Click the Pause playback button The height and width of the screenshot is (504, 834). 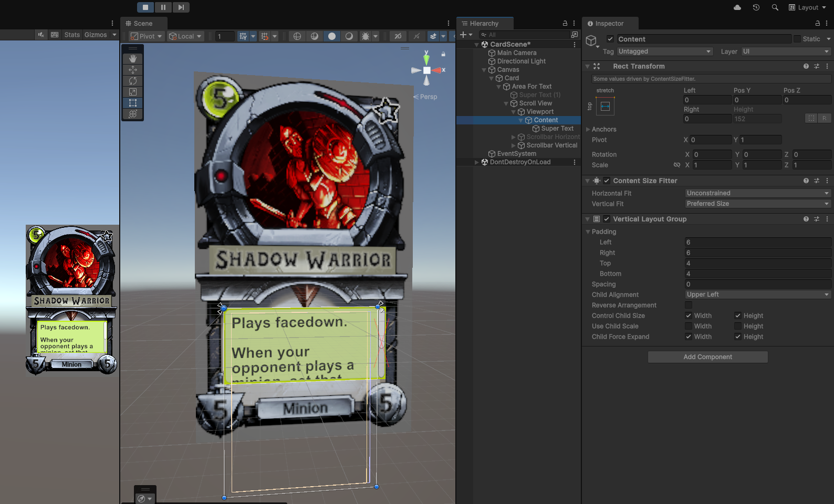point(163,7)
